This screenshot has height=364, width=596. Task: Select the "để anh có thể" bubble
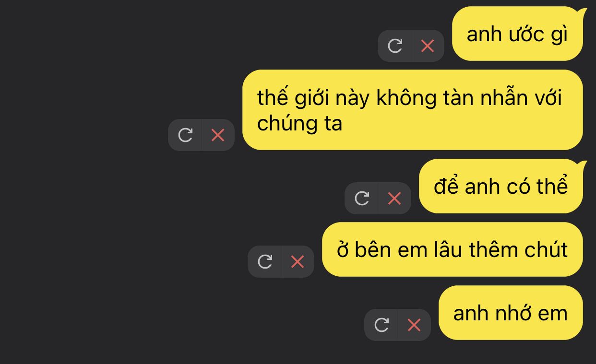pos(501,186)
